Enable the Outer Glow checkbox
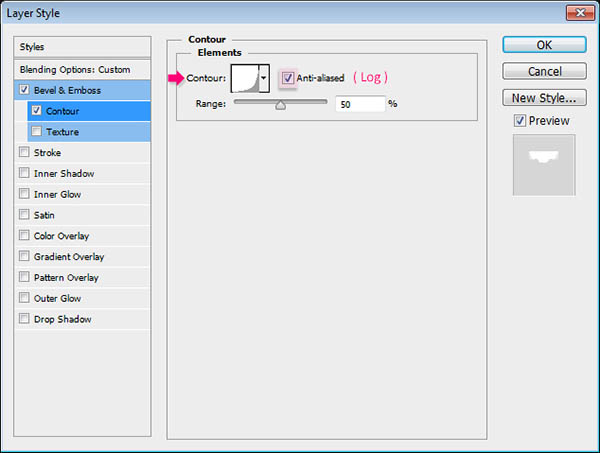Viewport: 600px width, 453px height. 24,298
